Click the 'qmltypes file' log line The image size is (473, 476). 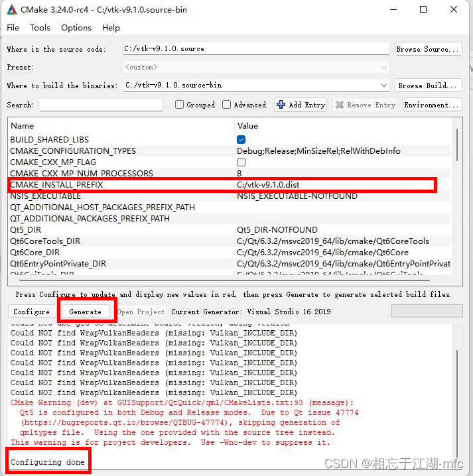[177, 432]
